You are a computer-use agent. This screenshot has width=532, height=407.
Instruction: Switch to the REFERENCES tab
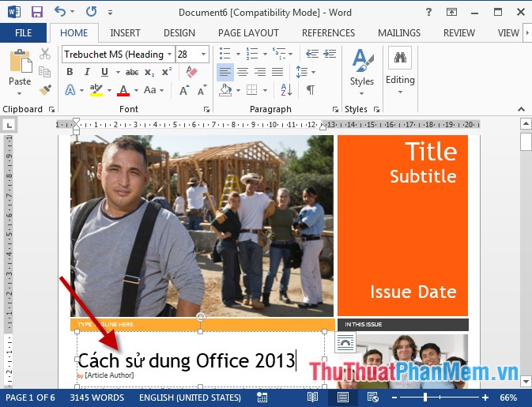click(328, 33)
